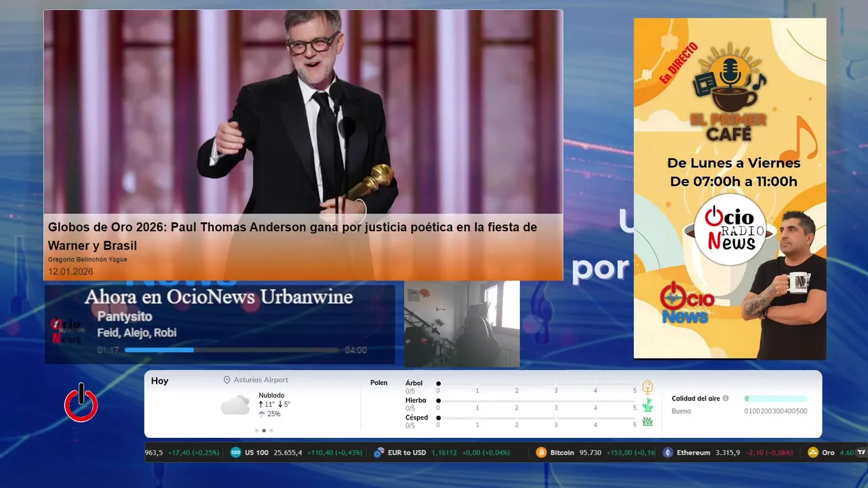
Task: Click the Hoy weather heading
Action: click(x=159, y=381)
